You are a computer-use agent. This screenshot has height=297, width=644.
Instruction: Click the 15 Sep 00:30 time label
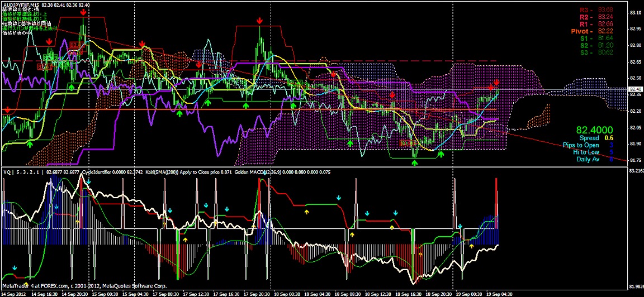point(106,294)
